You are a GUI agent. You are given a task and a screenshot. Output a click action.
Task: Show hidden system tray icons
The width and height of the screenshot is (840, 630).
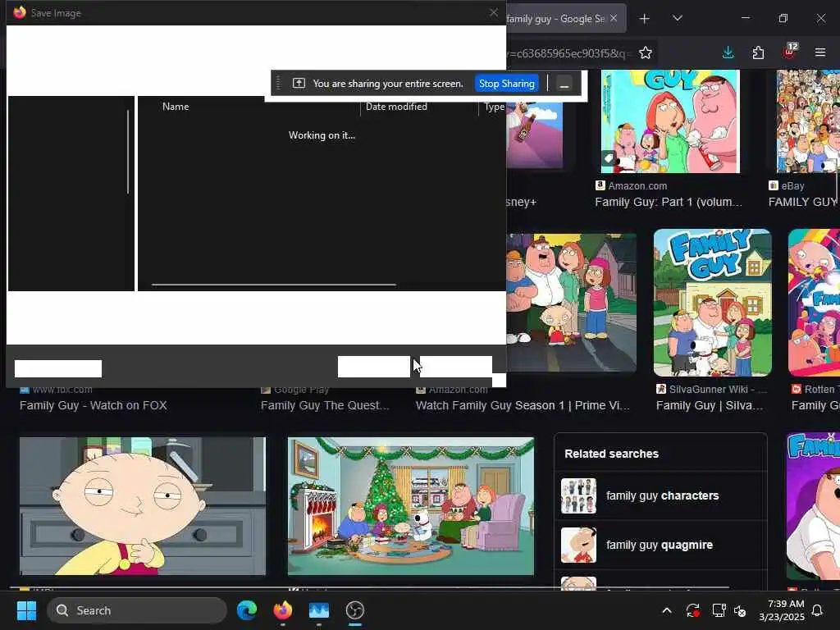click(667, 610)
